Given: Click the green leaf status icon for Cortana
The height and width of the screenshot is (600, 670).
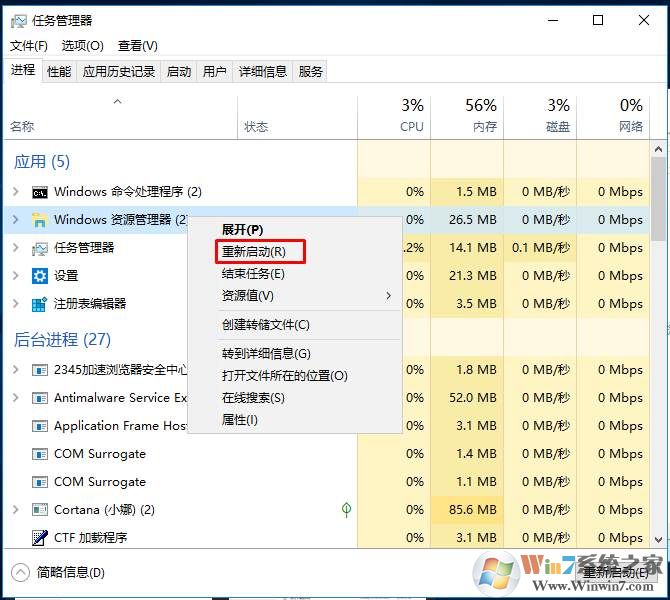Looking at the screenshot, I should coord(347,509).
